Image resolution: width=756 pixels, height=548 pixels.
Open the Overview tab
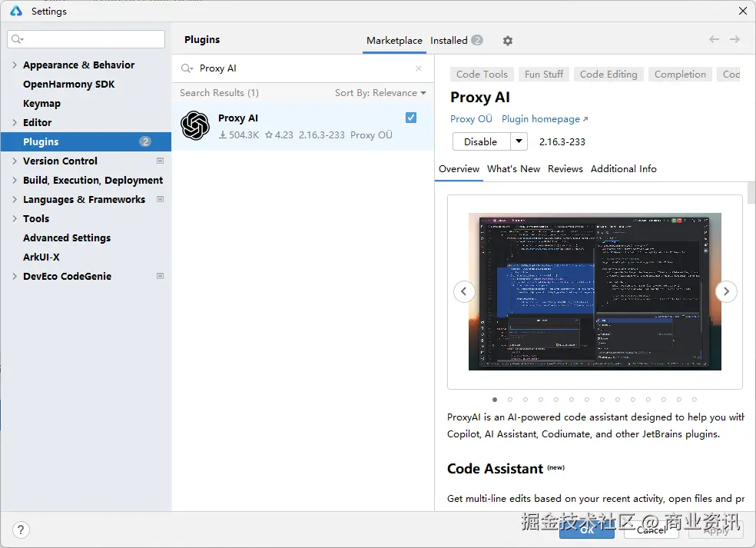point(459,169)
